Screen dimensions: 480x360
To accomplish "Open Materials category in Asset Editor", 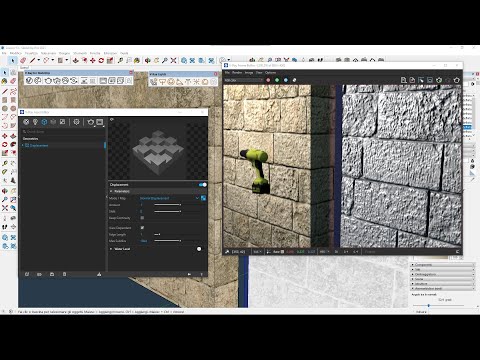I will pos(26,122).
